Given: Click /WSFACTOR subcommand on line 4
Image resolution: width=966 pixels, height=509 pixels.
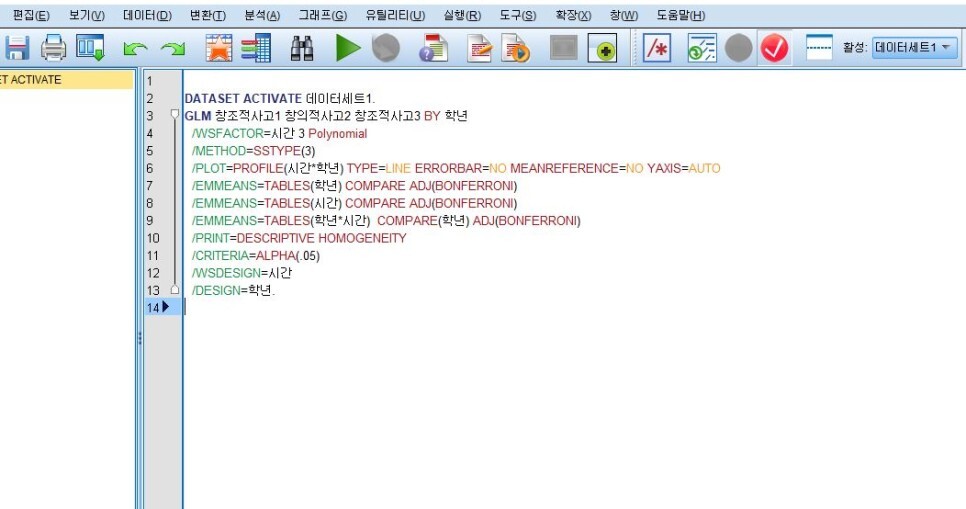Looking at the screenshot, I should click(227, 134).
